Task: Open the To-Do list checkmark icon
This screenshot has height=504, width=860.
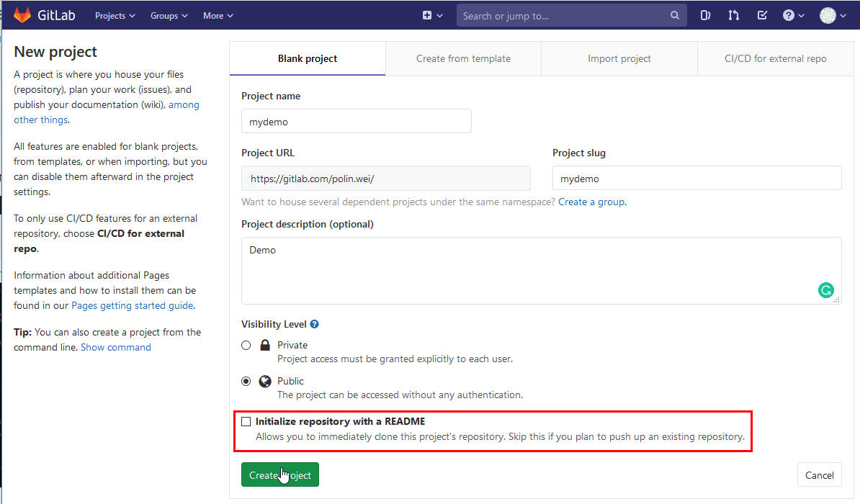Action: click(x=762, y=15)
